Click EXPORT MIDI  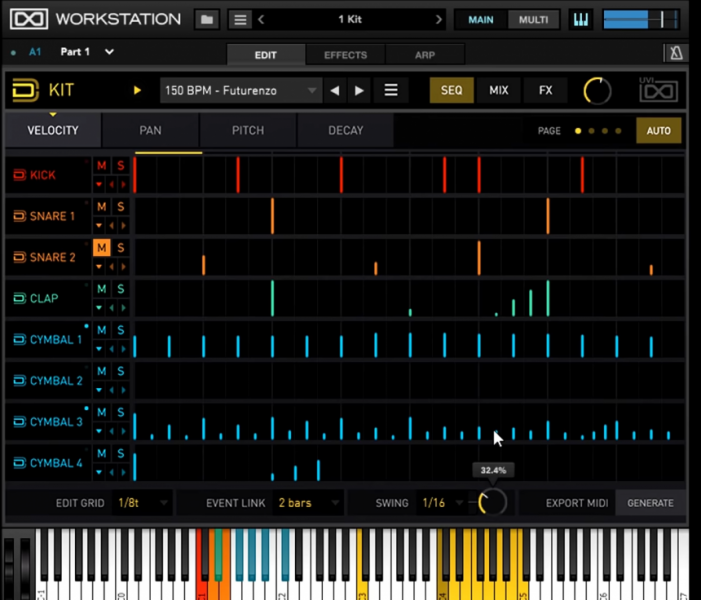coord(577,503)
